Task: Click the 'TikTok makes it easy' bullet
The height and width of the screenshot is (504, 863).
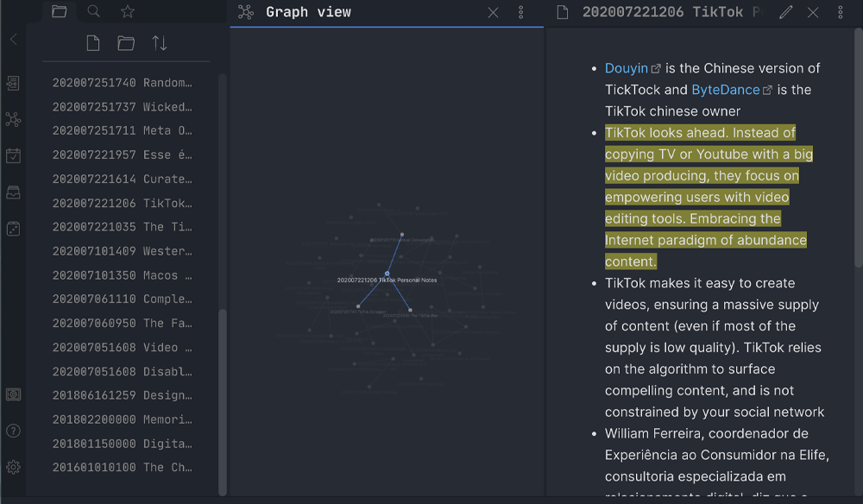Action: [x=715, y=347]
